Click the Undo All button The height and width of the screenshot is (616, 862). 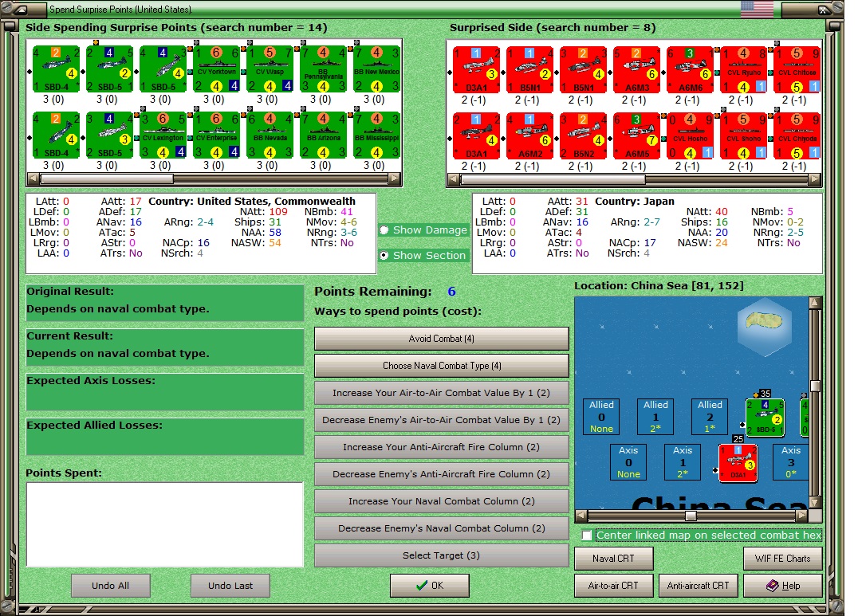point(111,586)
